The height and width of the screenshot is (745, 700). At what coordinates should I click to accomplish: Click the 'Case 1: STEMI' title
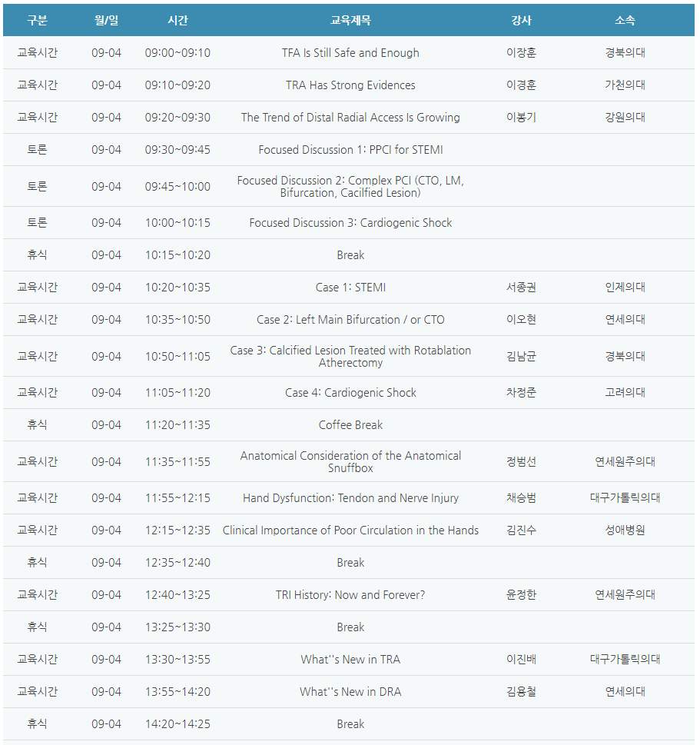tap(350, 288)
